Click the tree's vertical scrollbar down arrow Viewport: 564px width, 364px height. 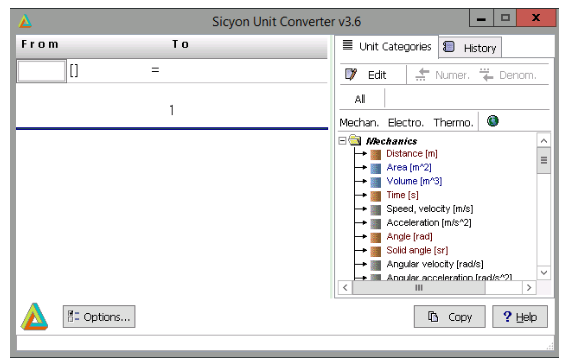coord(543,273)
